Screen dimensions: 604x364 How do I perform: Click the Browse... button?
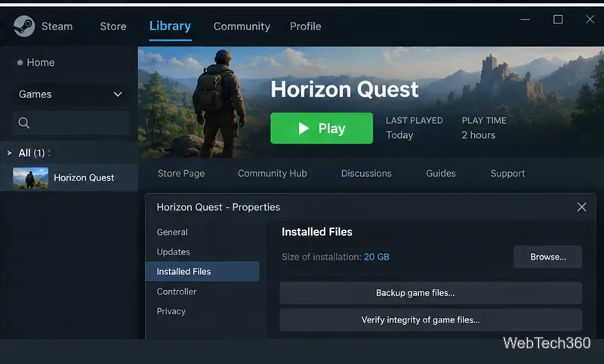pos(548,257)
